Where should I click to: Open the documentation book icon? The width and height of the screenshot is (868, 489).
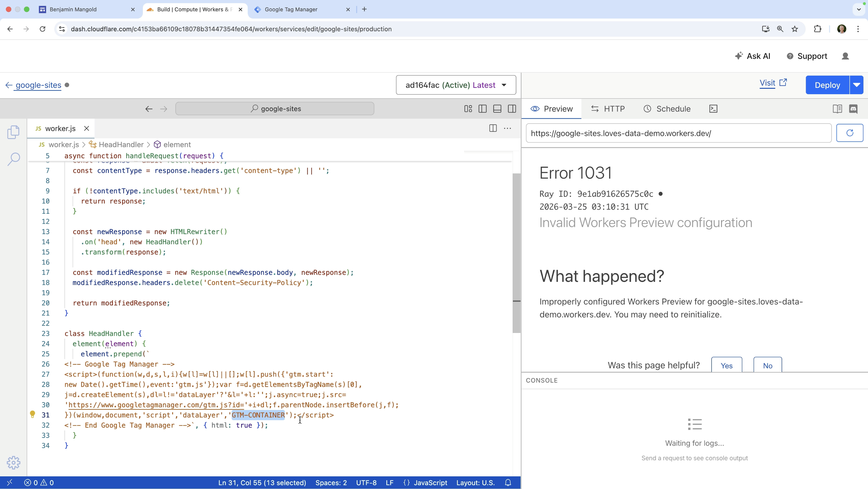(x=837, y=109)
